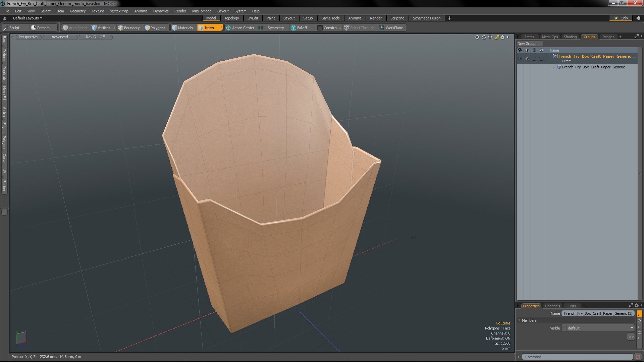644x362 pixels.
Task: Toggle render camera icon for French_Fry_Box group
Action: [x=527, y=59]
